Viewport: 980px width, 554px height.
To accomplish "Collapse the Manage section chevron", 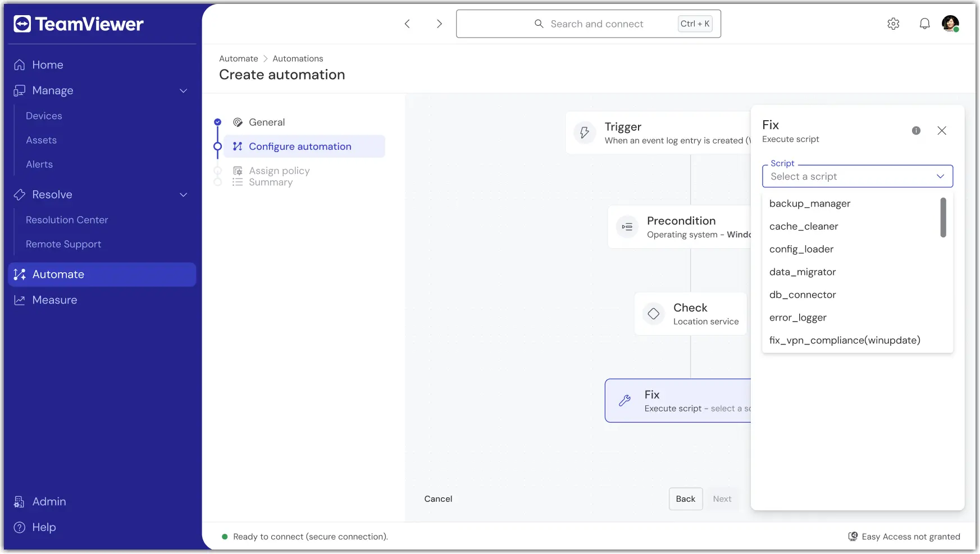I will tap(183, 90).
